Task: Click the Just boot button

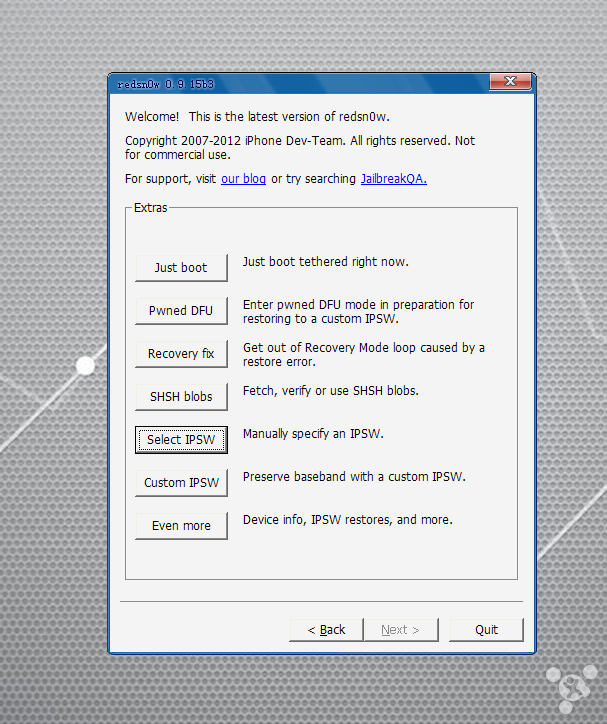Action: [x=181, y=267]
